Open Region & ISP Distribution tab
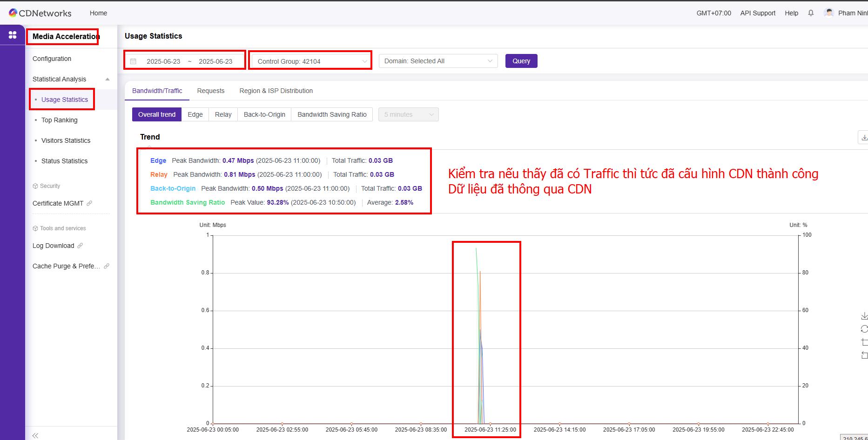The width and height of the screenshot is (868, 440). pos(276,91)
